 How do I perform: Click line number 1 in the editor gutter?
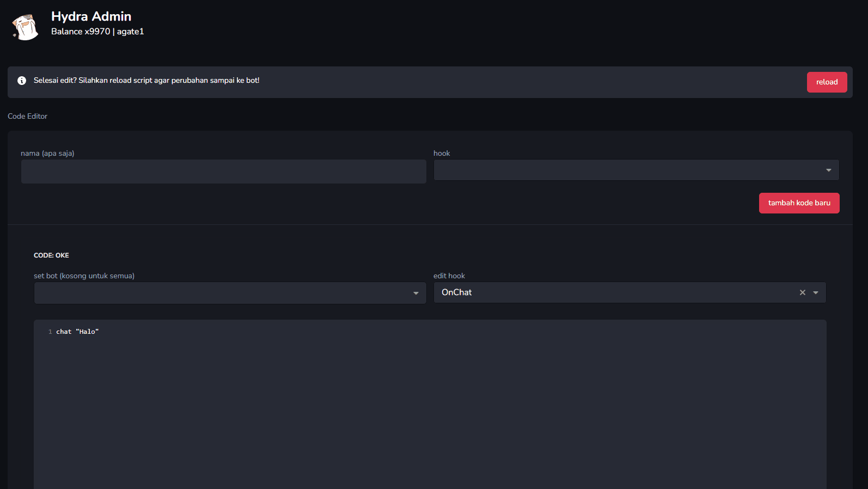[50, 332]
